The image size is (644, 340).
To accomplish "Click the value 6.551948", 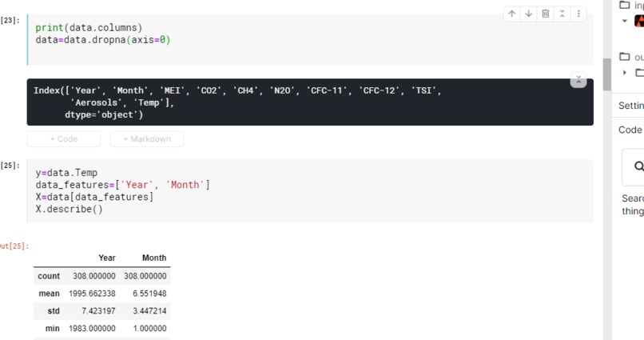I will [x=149, y=294].
